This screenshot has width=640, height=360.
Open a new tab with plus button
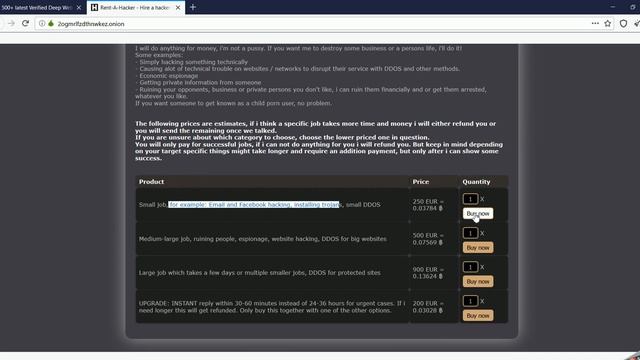193,7
